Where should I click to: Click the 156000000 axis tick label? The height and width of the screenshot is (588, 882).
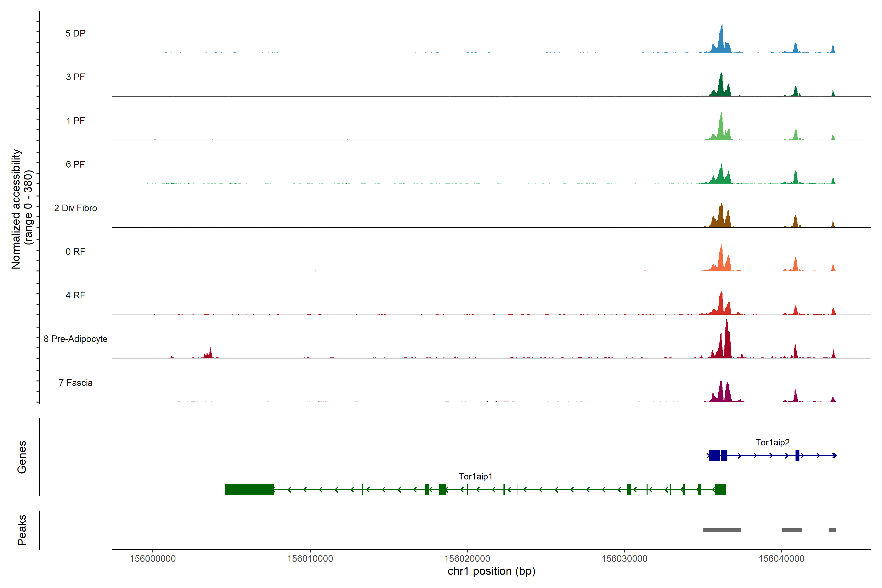click(x=153, y=559)
